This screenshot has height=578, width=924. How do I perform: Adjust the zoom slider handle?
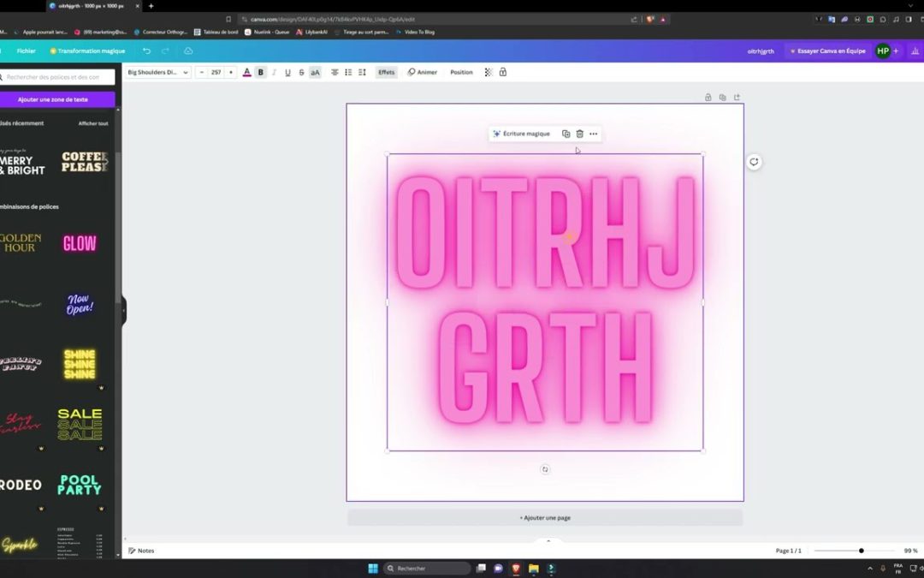point(862,551)
